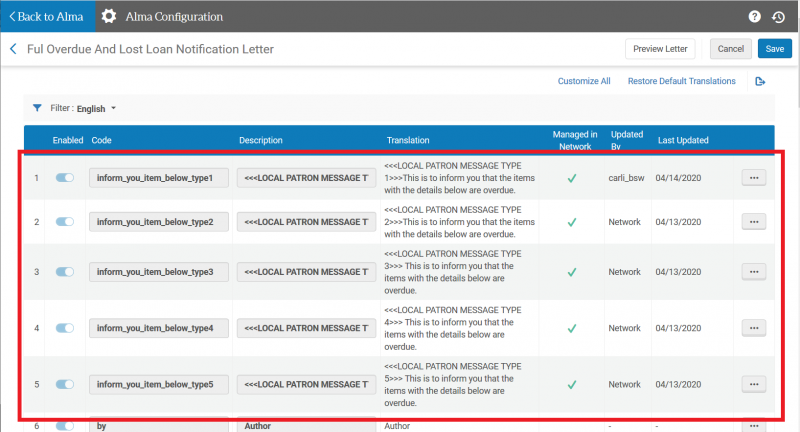Click code field inform_you_item_below_type3

(x=159, y=272)
